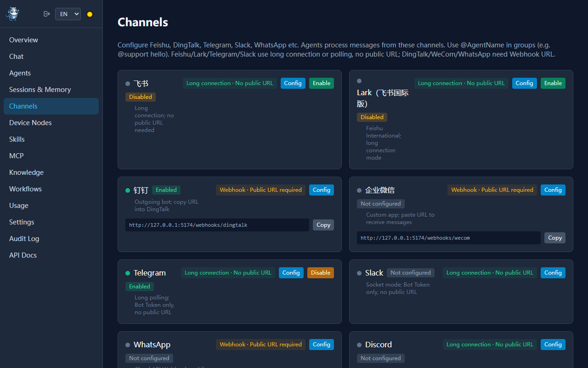Open Workflows from the sidebar
The image size is (588, 368).
[x=51, y=189]
